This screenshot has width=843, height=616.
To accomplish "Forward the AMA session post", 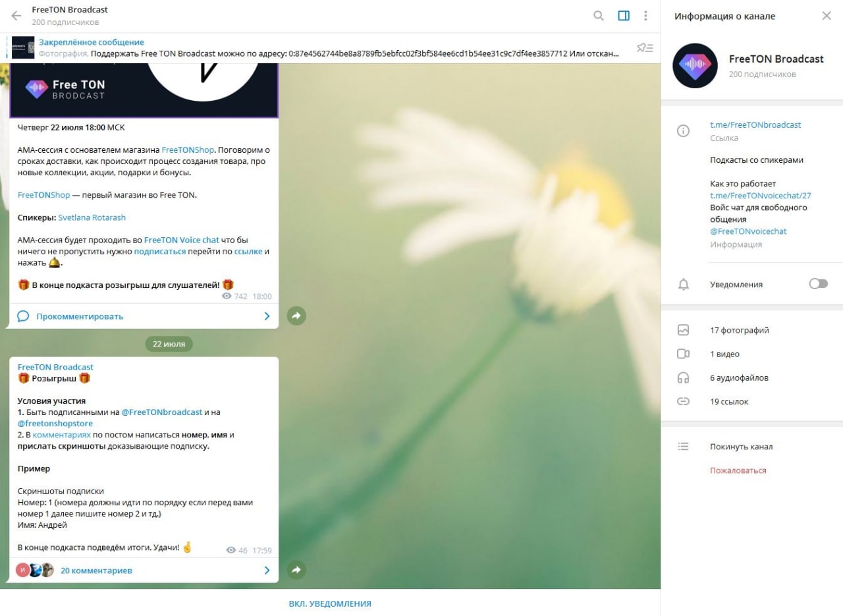I will [296, 316].
